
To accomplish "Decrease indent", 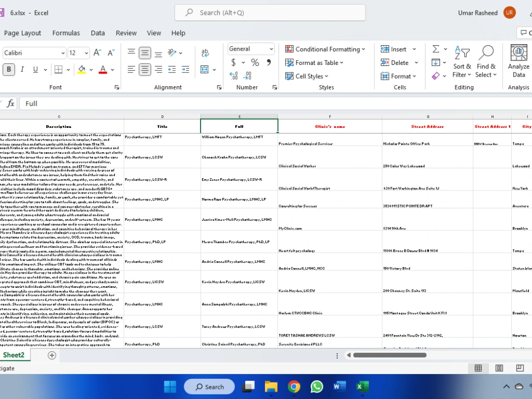I will click(172, 70).
